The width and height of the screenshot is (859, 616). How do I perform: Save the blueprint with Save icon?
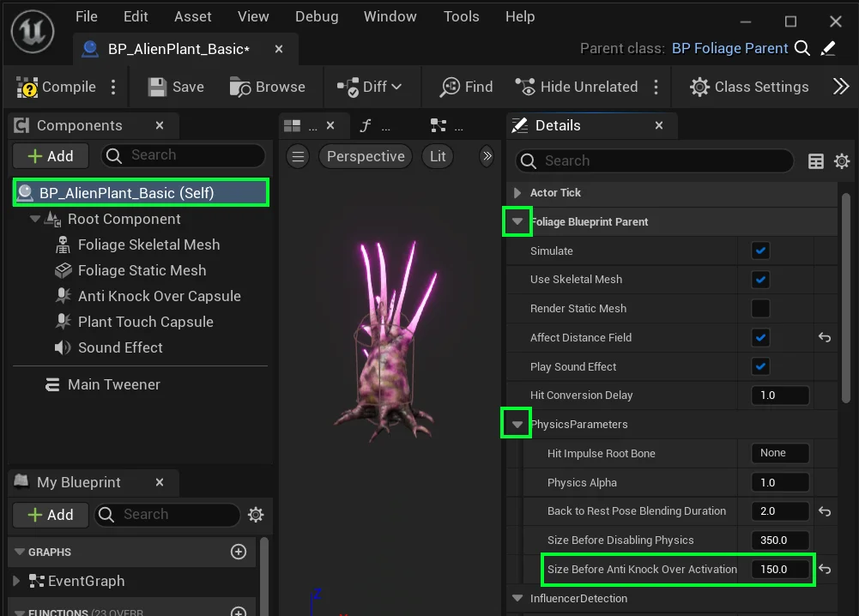pos(157,87)
